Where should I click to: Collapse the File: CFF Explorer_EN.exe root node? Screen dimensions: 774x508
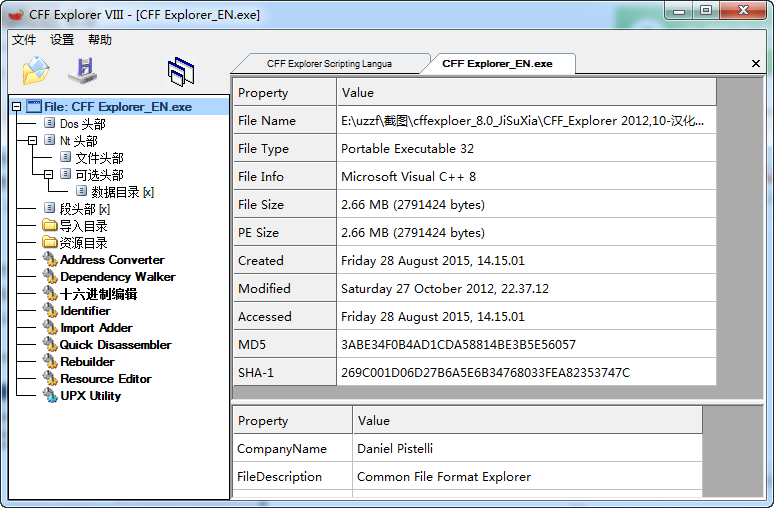click(17, 107)
